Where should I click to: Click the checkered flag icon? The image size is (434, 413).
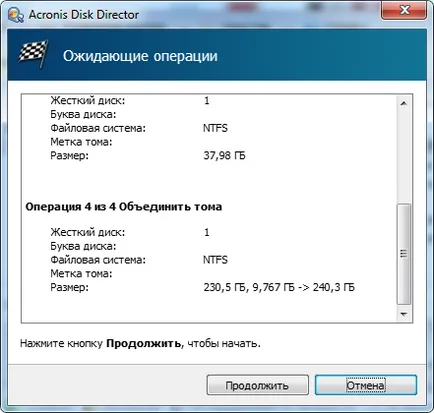click(33, 53)
